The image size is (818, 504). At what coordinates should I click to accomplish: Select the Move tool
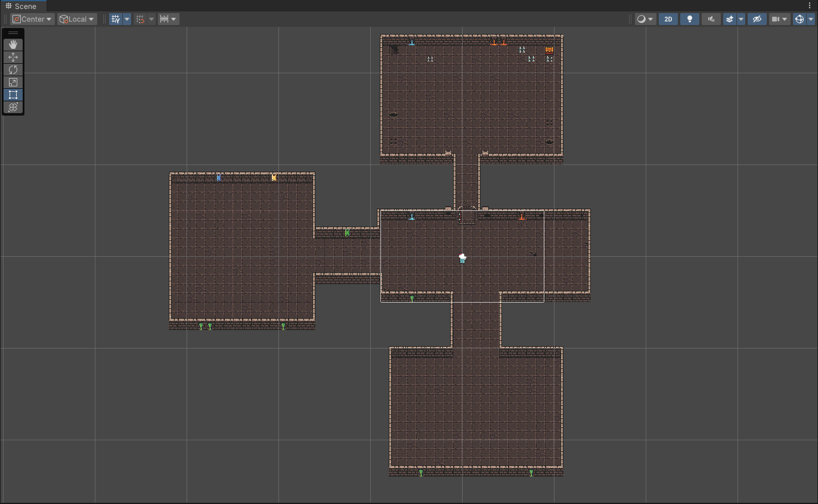click(13, 57)
